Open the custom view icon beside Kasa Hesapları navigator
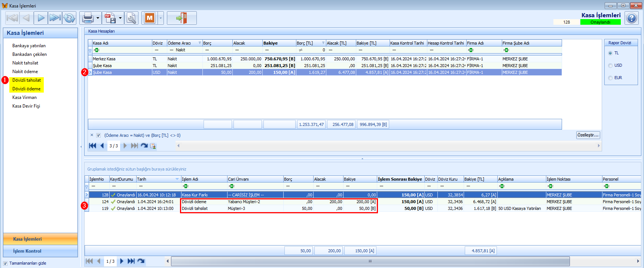Screen dimensions: 644x268 tap(153, 146)
